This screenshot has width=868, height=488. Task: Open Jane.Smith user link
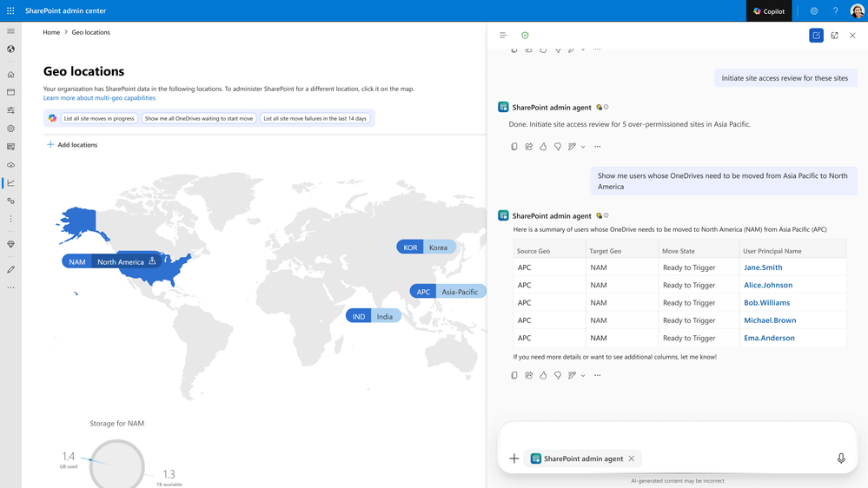click(x=763, y=267)
